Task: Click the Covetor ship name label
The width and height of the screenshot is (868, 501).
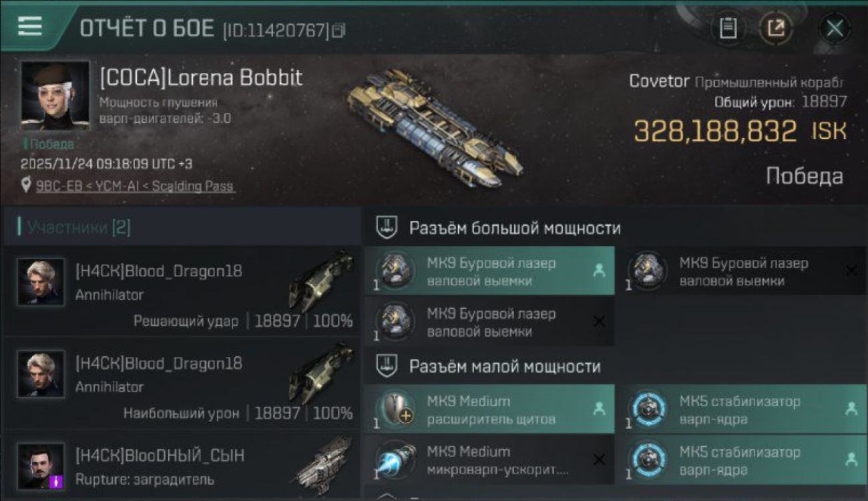Action: 659,81
